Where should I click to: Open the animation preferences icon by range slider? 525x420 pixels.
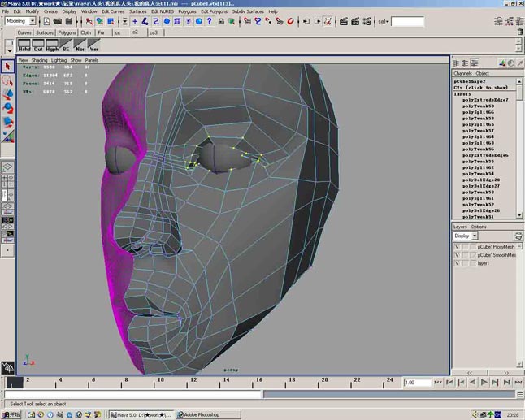(x=520, y=394)
